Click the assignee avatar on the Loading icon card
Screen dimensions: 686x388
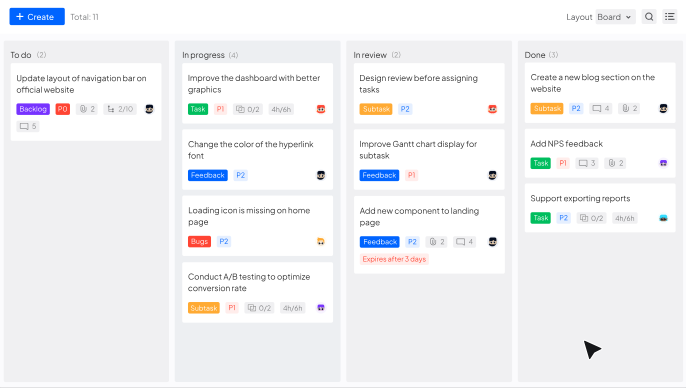point(321,241)
